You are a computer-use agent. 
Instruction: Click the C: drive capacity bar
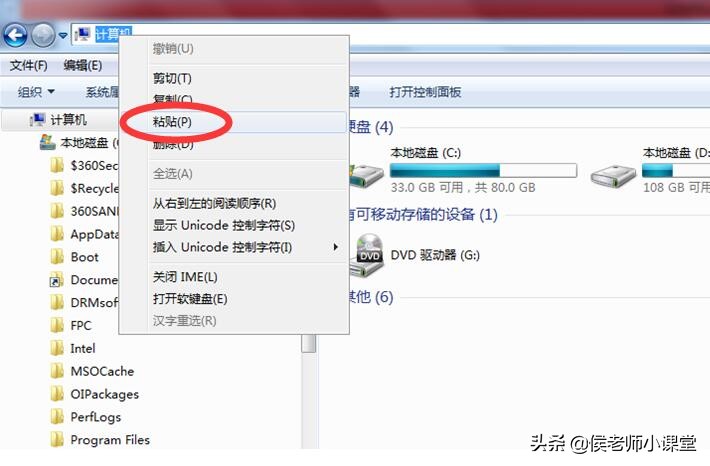point(483,171)
